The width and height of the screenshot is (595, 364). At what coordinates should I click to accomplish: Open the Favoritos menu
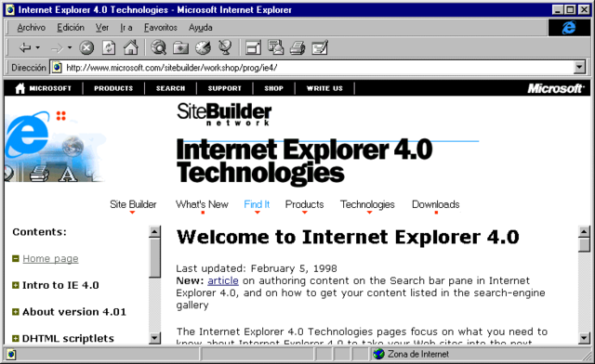click(161, 28)
